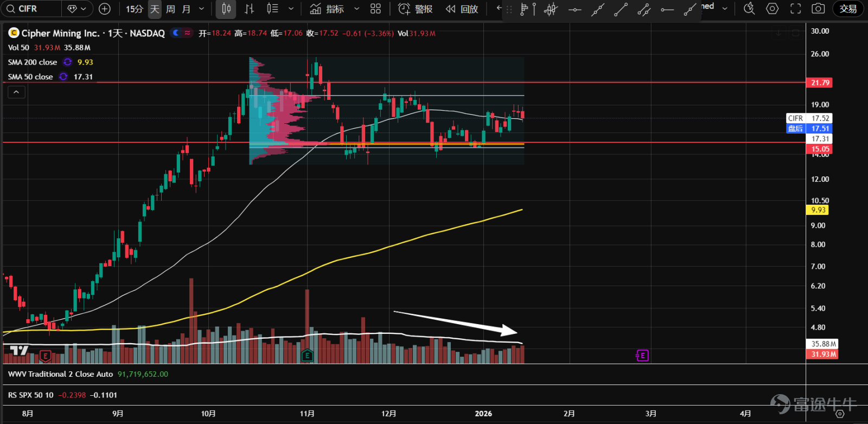This screenshot has height=424, width=868.
Task: Add a symbol to compare with the plus icon
Action: click(105, 9)
